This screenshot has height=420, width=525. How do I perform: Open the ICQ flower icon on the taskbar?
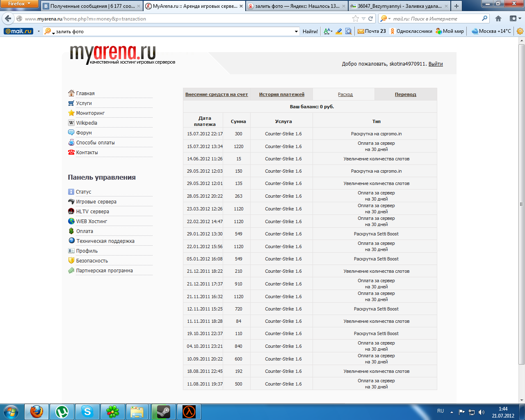pyautogui.click(x=113, y=411)
